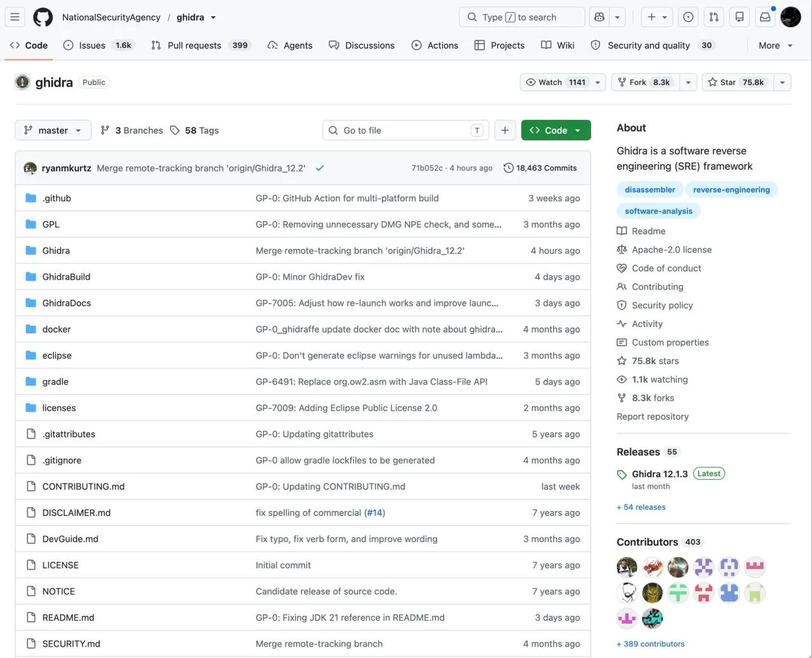The image size is (812, 658).
Task: Open the Discussions tab
Action: point(362,46)
